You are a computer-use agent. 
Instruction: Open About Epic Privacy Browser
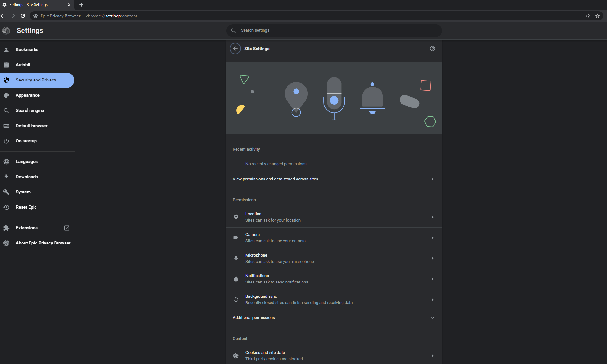click(43, 243)
